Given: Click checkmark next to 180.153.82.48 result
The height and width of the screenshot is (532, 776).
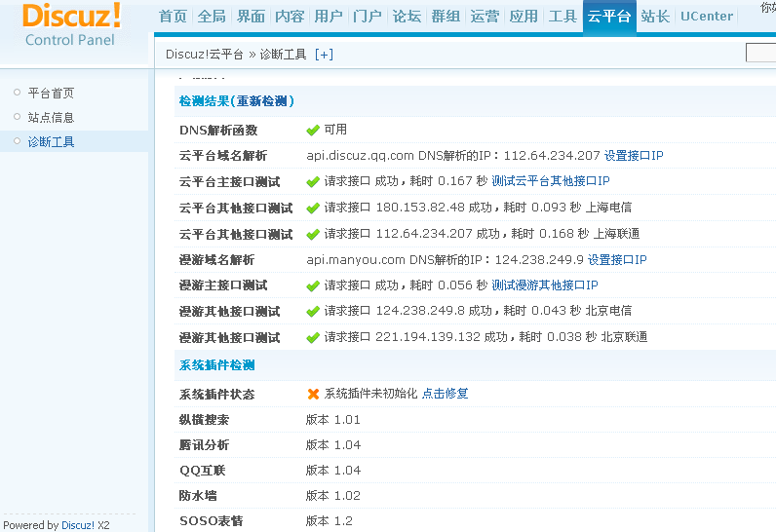Looking at the screenshot, I should coord(313,208).
